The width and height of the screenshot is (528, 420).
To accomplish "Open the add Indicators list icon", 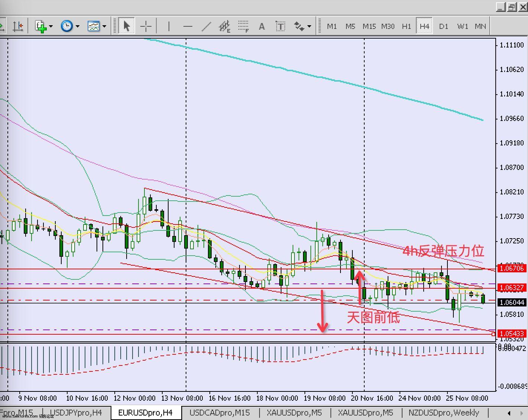I will click(x=40, y=26).
